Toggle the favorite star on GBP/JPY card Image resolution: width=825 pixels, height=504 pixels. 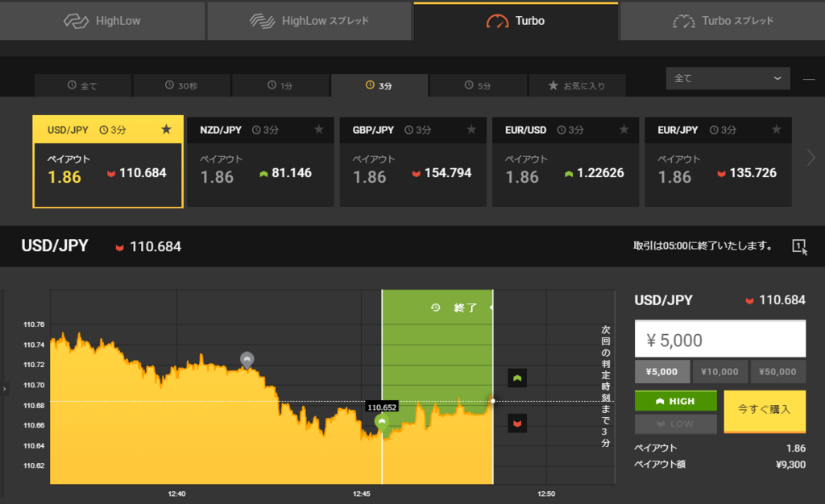pos(471,130)
